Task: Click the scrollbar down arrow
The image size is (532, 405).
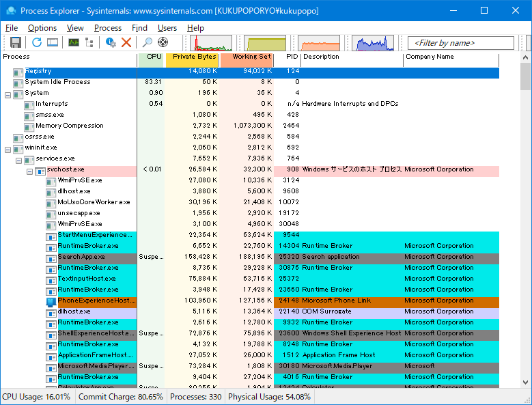Action: (x=526, y=382)
